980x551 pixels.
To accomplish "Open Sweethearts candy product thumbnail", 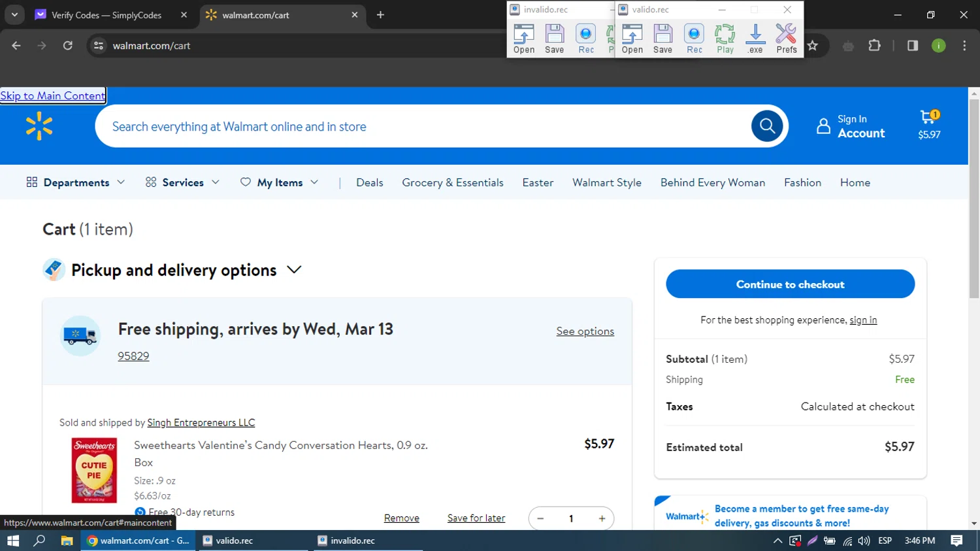I will click(94, 471).
